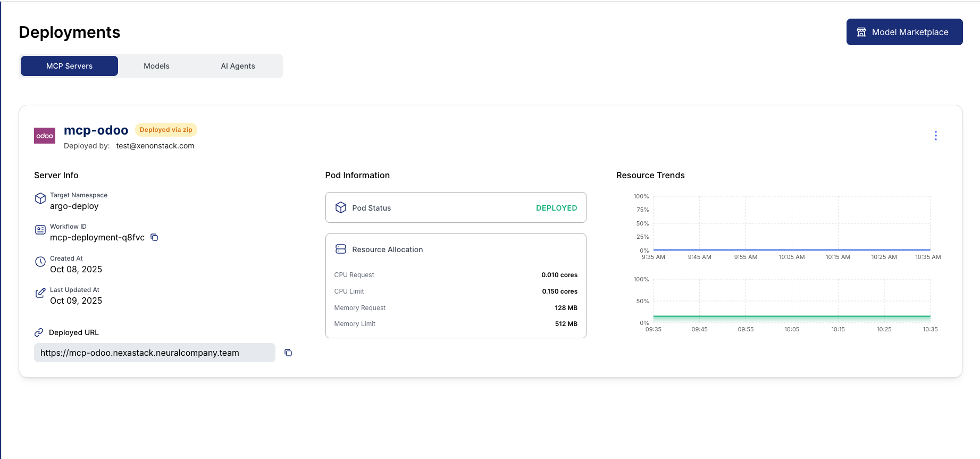The width and height of the screenshot is (980, 459).
Task: Click the Last Updated At edit icon
Action: pyautogui.click(x=40, y=293)
